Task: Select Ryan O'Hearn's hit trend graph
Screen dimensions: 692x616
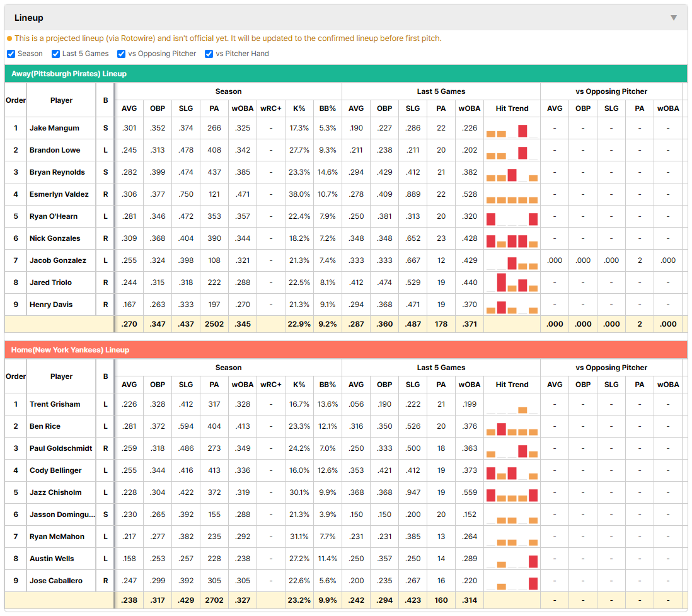Action: [512, 219]
